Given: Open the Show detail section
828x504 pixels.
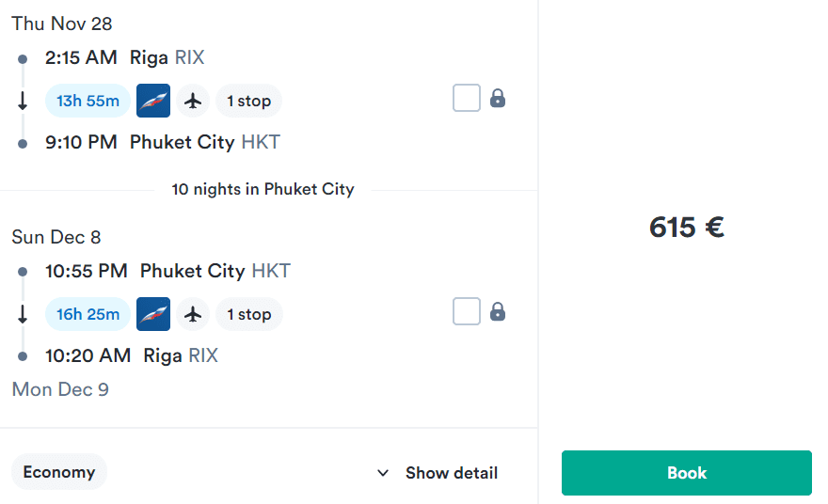Looking at the screenshot, I should tap(438, 473).
